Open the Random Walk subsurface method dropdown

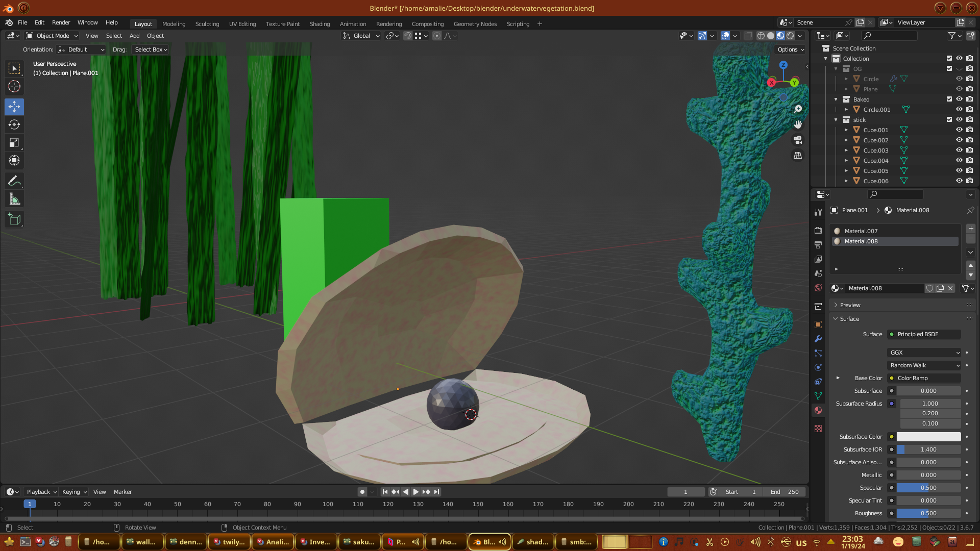(924, 365)
